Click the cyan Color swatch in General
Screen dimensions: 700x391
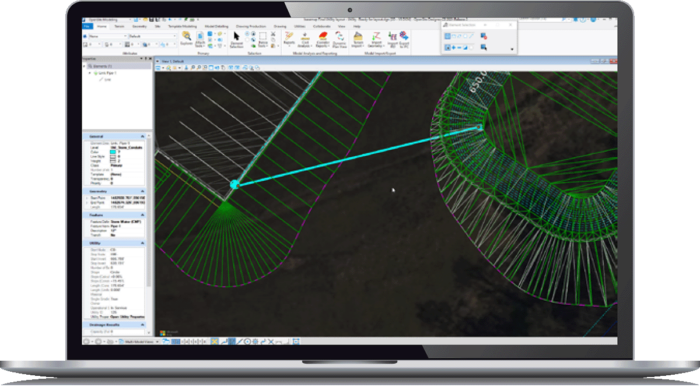click(113, 152)
